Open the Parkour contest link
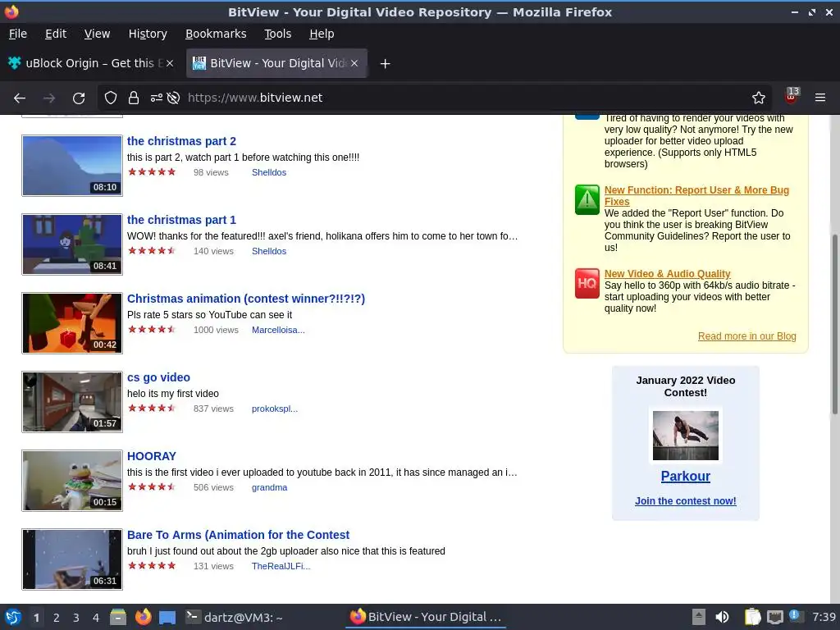The height and width of the screenshot is (630, 840). click(686, 477)
